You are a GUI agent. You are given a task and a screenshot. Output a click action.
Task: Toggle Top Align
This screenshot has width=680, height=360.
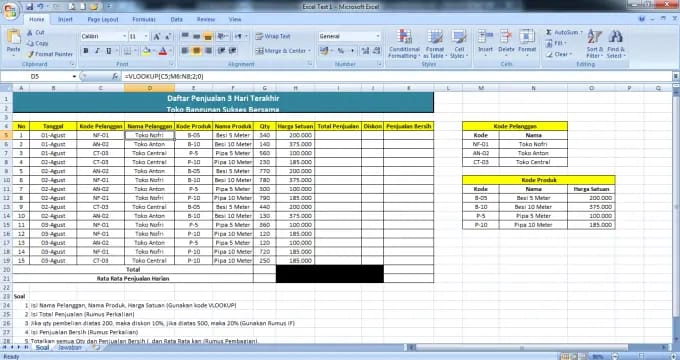point(185,36)
